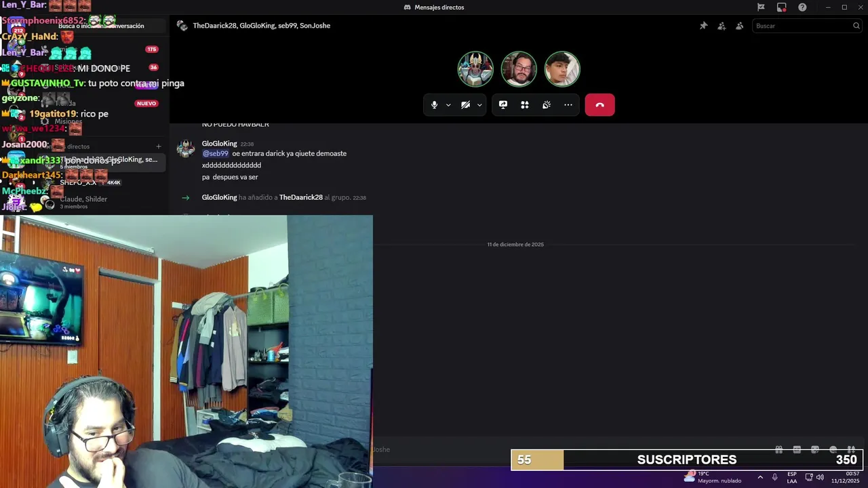Click the @seb99 mention
The width and height of the screenshot is (868, 488).
216,154
